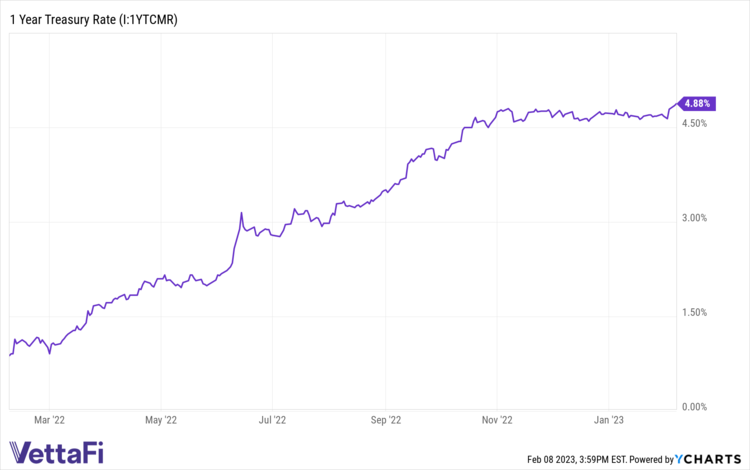Click the 'Powered by' text
This screenshot has width=750, height=470.
(x=649, y=460)
